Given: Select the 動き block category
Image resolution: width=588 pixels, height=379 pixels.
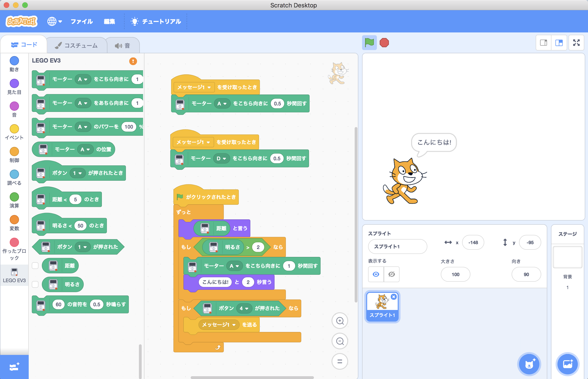Looking at the screenshot, I should coord(14,64).
